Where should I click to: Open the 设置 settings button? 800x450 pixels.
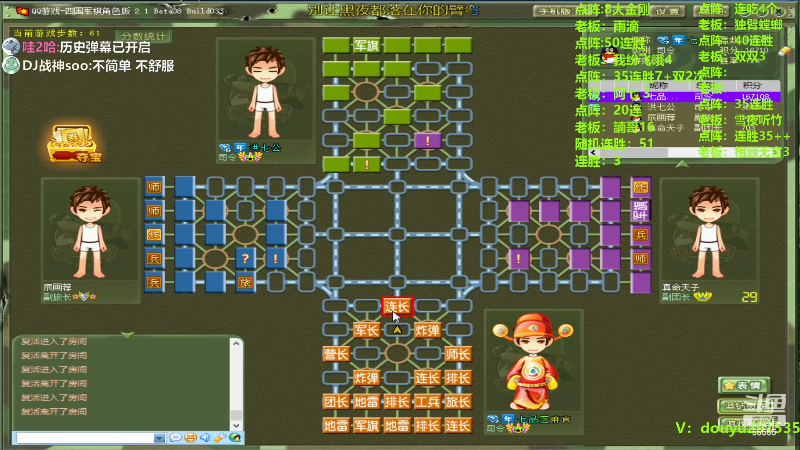pyautogui.click(x=667, y=11)
